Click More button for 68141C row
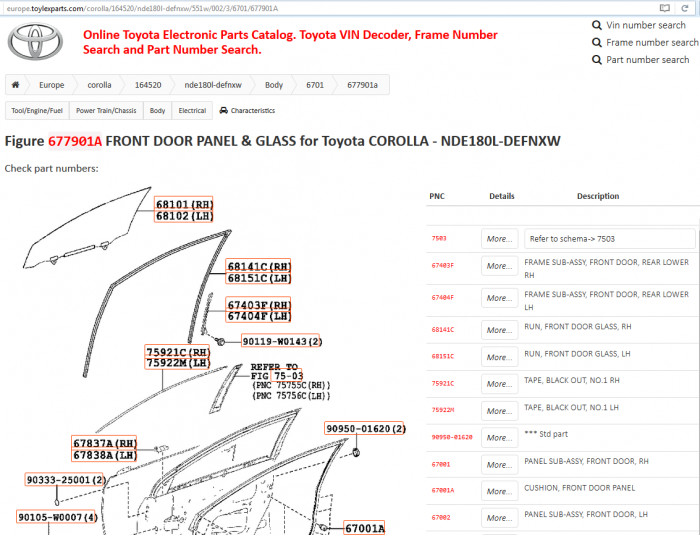 coord(498,330)
